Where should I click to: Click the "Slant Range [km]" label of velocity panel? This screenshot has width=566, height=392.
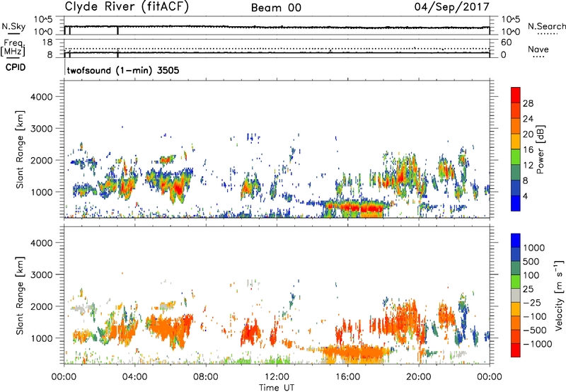(20, 296)
